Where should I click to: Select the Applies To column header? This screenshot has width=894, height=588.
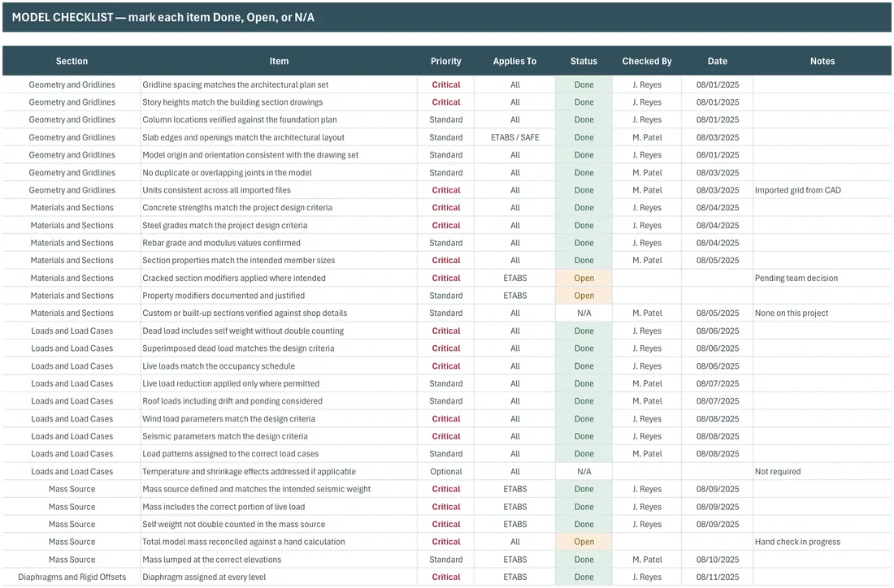click(514, 61)
